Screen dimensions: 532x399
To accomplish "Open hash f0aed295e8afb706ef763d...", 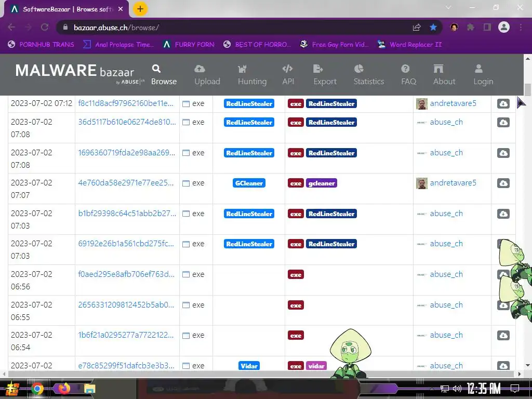I will point(126,274).
